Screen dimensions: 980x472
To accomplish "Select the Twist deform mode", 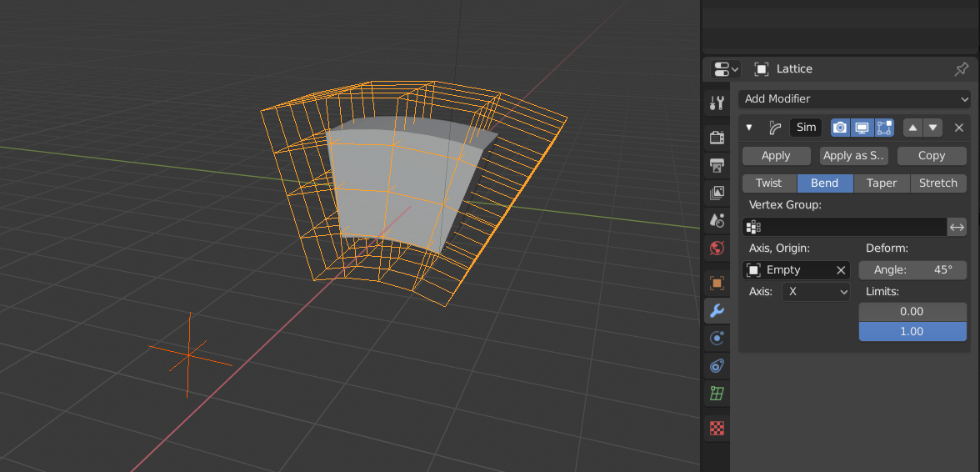I will pos(768,183).
